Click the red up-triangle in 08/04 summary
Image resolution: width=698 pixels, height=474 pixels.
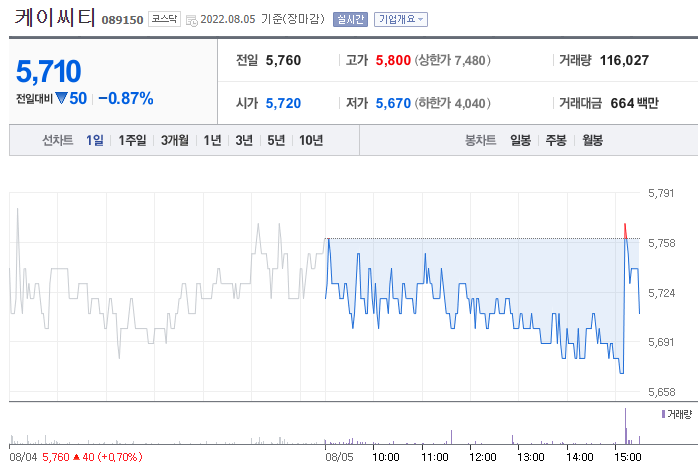click(x=76, y=457)
